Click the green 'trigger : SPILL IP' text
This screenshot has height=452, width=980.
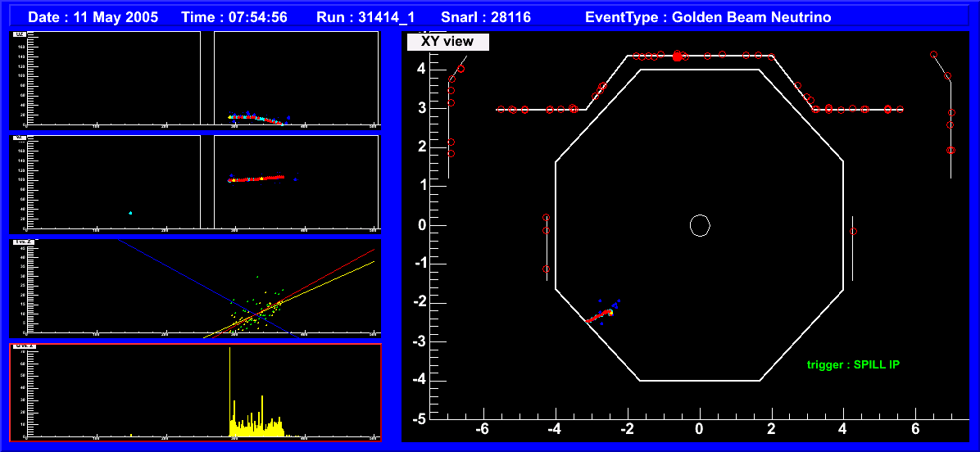point(852,364)
